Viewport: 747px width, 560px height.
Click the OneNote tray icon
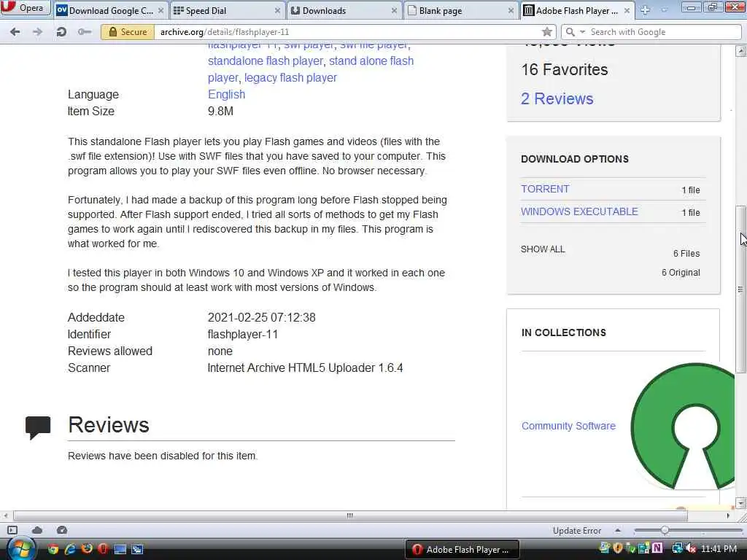pyautogui.click(x=657, y=548)
